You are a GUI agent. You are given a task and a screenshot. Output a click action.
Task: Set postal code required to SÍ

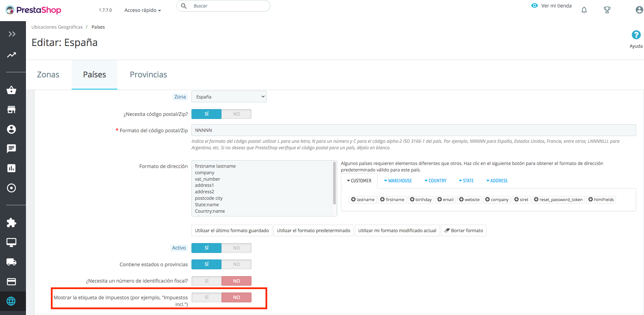click(x=206, y=114)
